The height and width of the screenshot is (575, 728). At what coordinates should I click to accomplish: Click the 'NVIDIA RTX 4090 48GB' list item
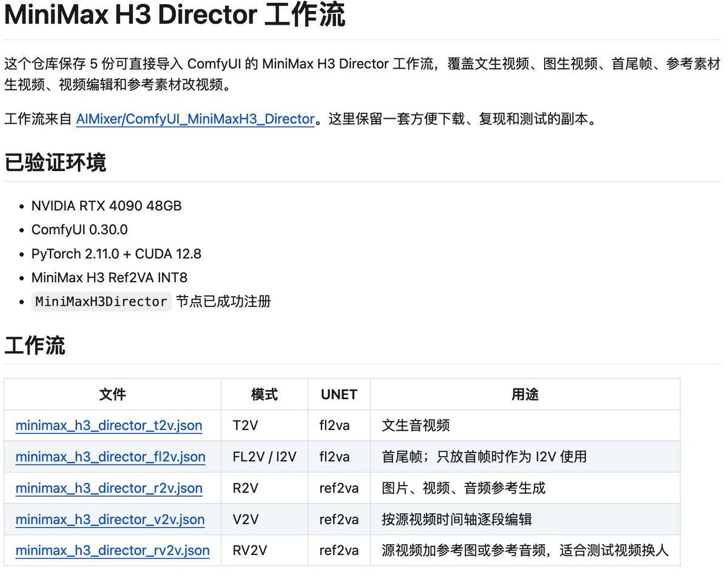coord(106,206)
